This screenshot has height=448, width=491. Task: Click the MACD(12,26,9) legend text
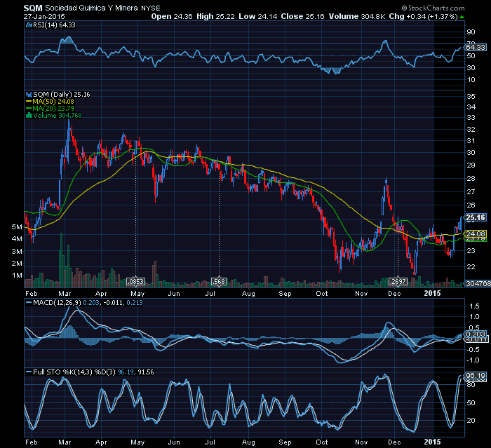point(57,303)
